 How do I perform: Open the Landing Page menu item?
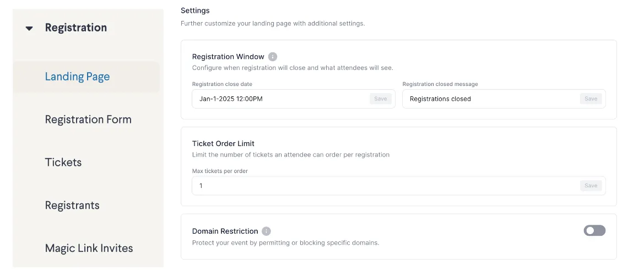click(x=77, y=77)
